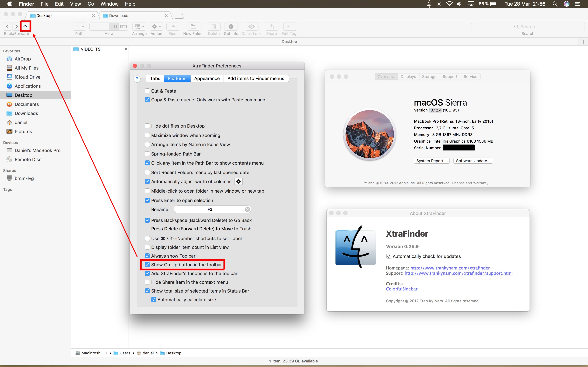The height and width of the screenshot is (367, 588).
Task: Open the Action gear dropdown
Action: (156, 27)
